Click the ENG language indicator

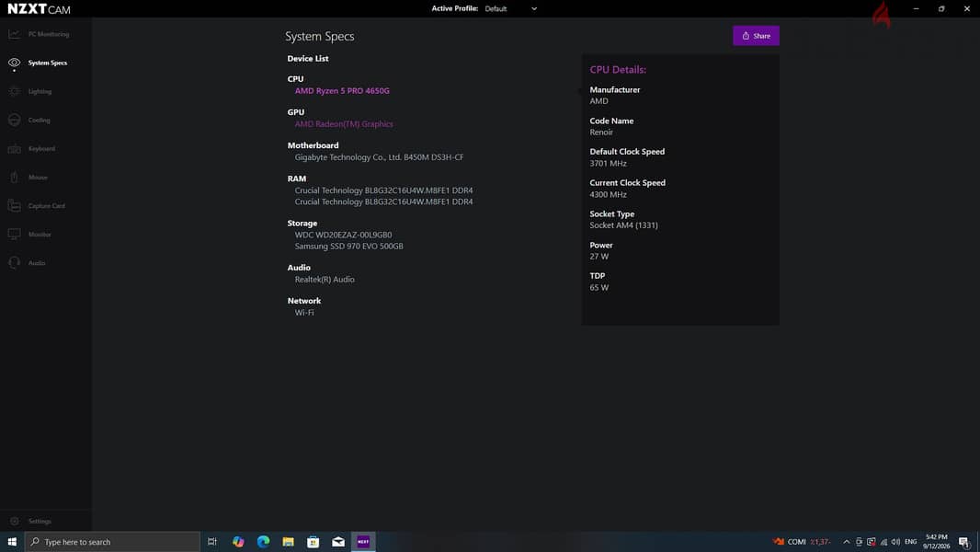pos(911,541)
